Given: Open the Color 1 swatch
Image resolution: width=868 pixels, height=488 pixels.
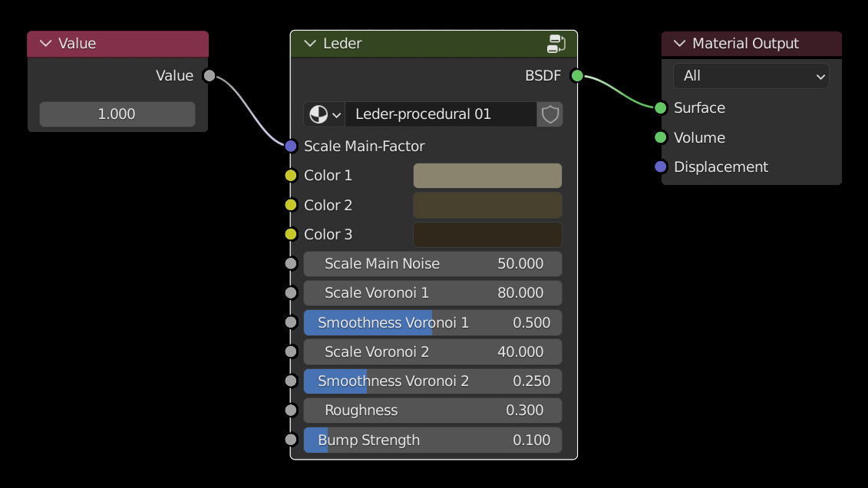Looking at the screenshot, I should [487, 176].
